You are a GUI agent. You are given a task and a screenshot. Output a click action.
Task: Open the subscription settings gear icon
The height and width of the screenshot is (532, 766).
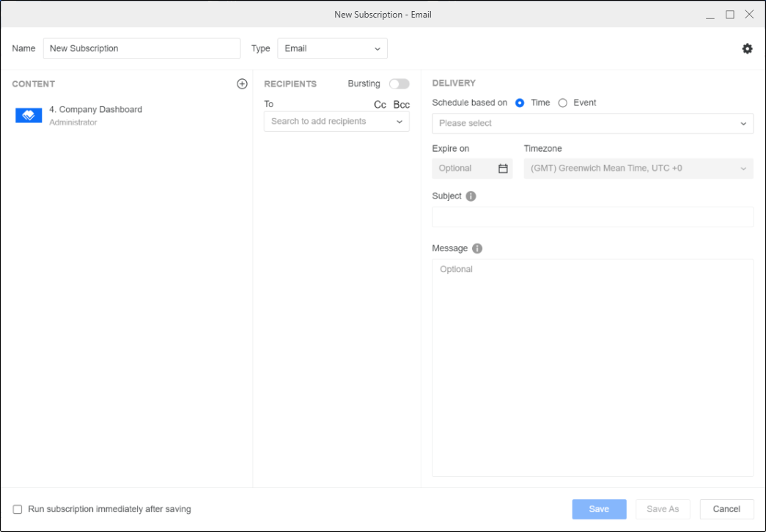point(747,48)
